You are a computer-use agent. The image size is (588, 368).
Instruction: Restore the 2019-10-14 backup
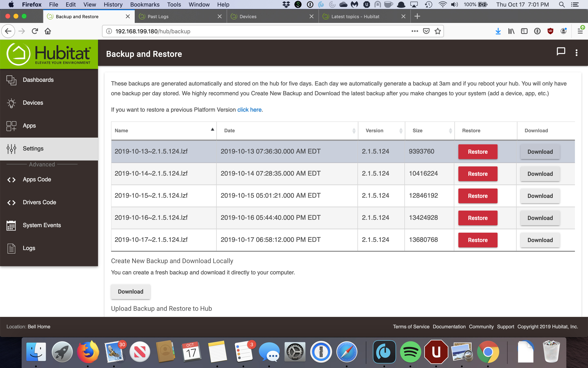[x=478, y=174]
